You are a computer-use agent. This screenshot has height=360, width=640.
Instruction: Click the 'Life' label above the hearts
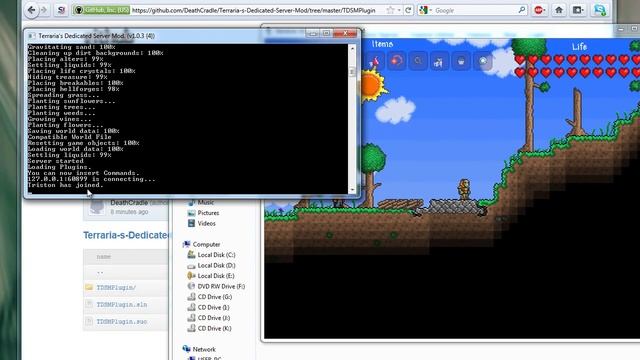(x=579, y=47)
